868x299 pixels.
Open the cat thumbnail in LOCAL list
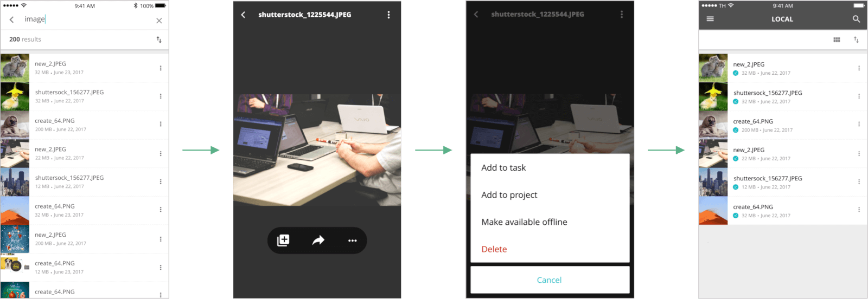pos(713,68)
